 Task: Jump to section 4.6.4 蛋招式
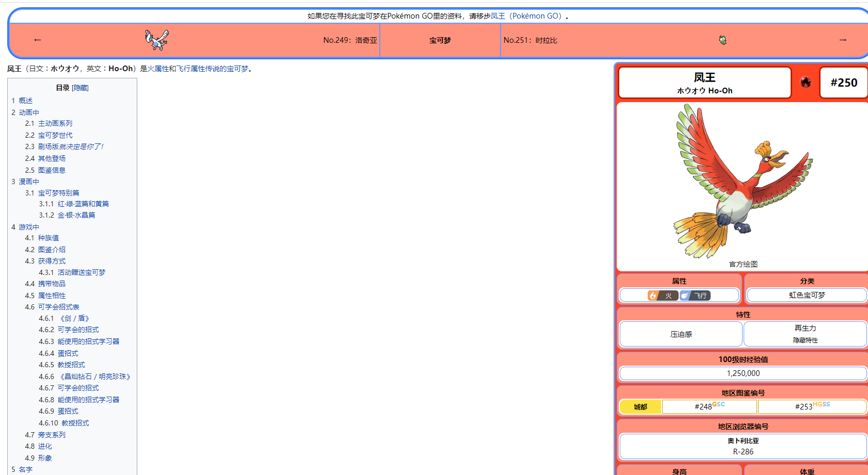pos(58,353)
